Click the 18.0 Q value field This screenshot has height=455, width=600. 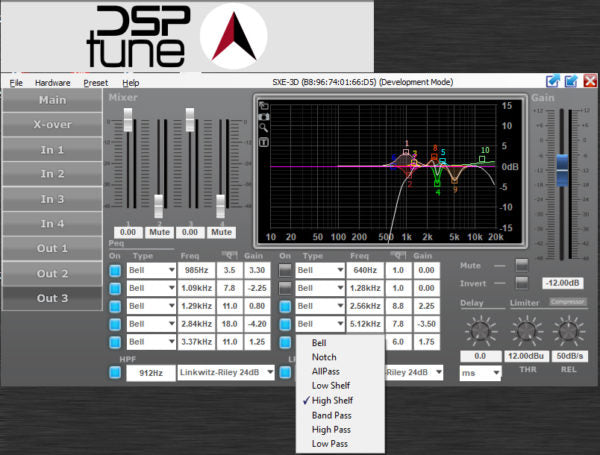coord(230,324)
